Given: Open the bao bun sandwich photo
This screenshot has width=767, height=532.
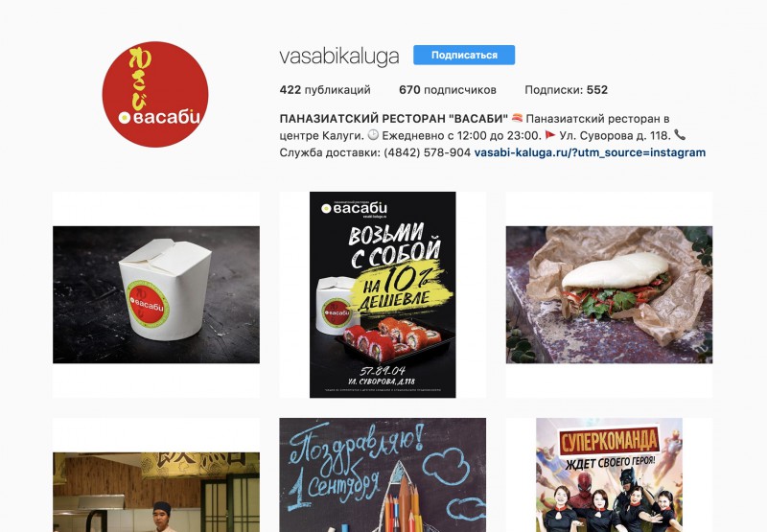Looking at the screenshot, I should click(x=609, y=295).
